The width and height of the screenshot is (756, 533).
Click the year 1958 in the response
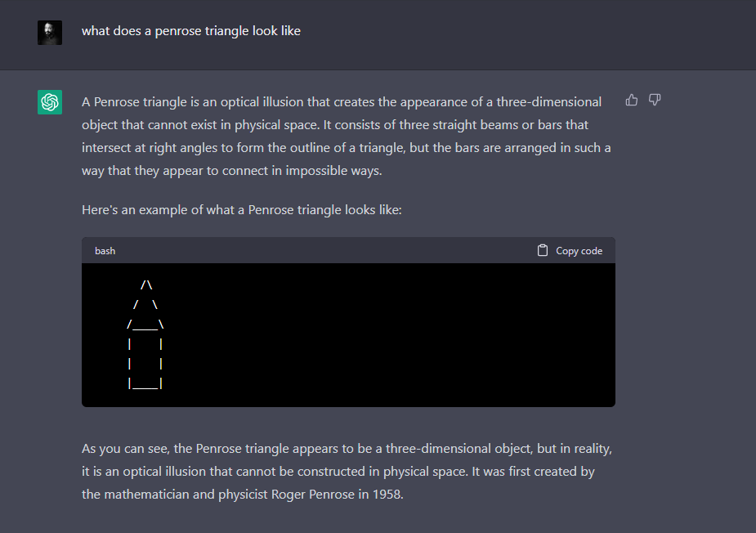tap(387, 495)
